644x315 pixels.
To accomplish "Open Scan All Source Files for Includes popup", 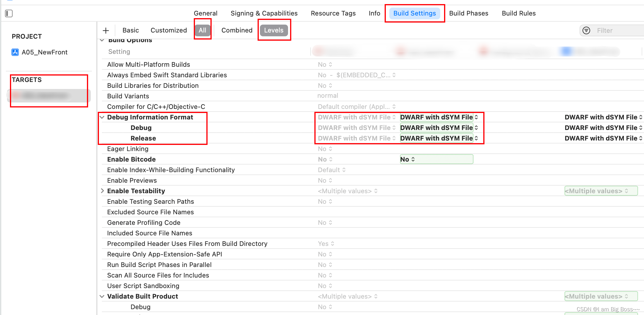I will click(x=325, y=275).
